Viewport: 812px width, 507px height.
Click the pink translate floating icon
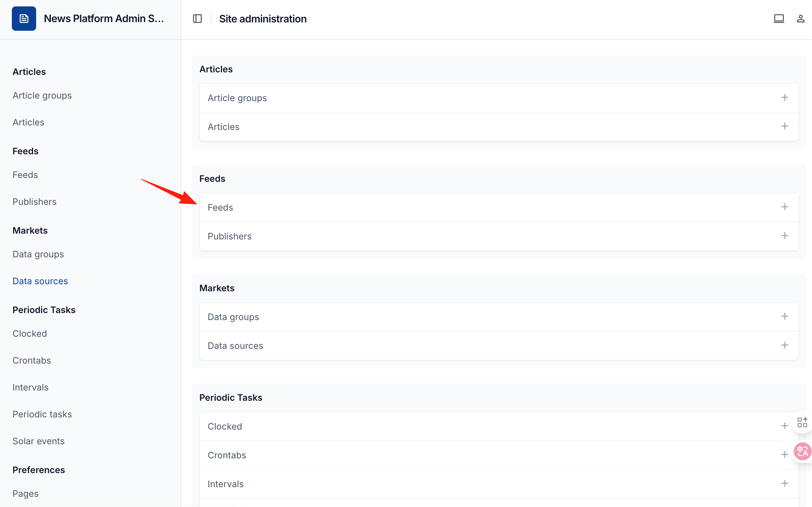coord(802,451)
